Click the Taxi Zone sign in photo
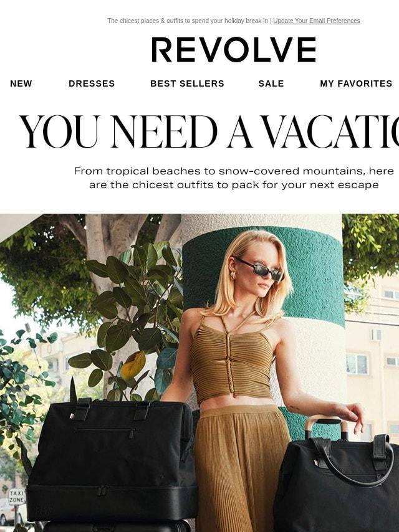The height and width of the screenshot is (532, 399). pos(17,496)
